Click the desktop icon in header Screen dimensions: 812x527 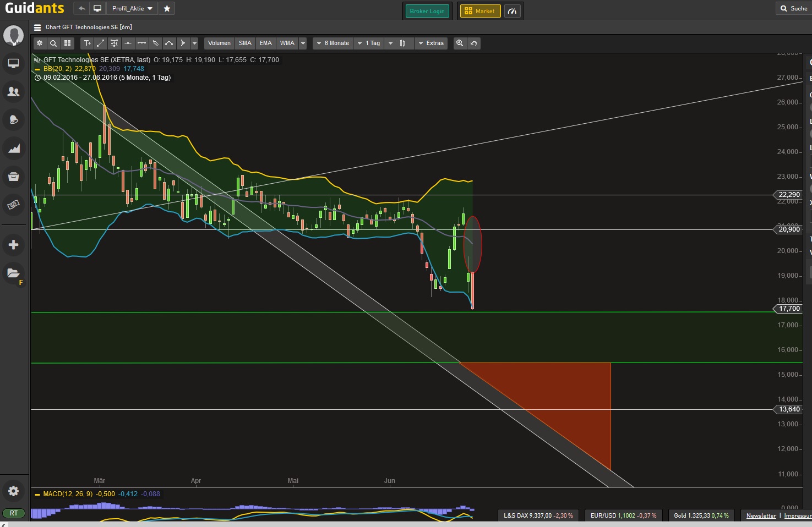tap(97, 9)
